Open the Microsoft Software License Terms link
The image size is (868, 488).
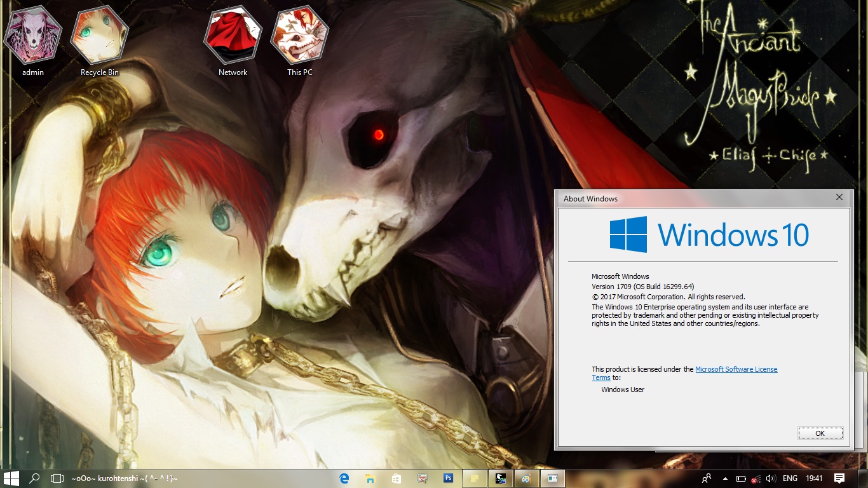coord(736,369)
